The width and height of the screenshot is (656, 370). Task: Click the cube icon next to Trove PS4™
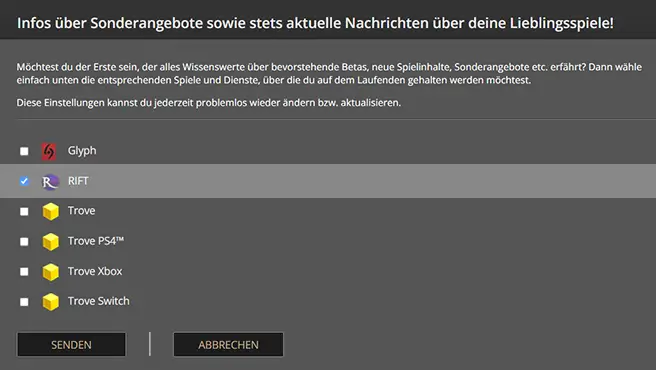click(x=51, y=242)
